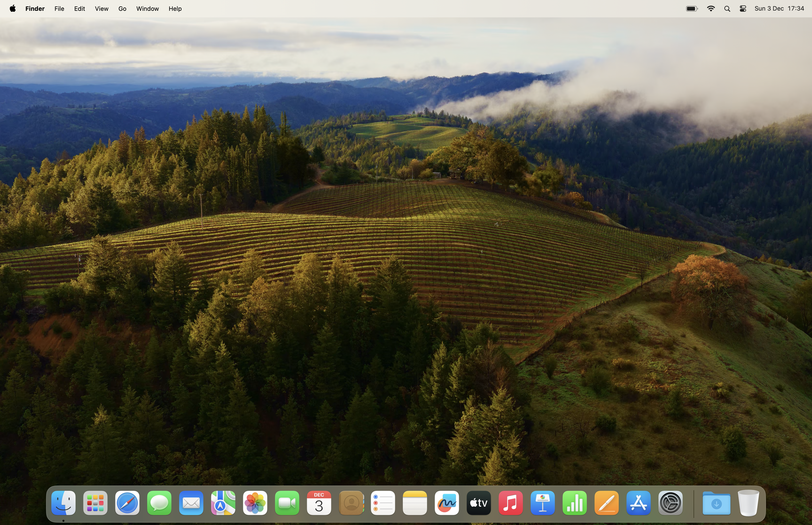The image size is (812, 525).
Task: Open the Apple TV app
Action: [x=479, y=503]
